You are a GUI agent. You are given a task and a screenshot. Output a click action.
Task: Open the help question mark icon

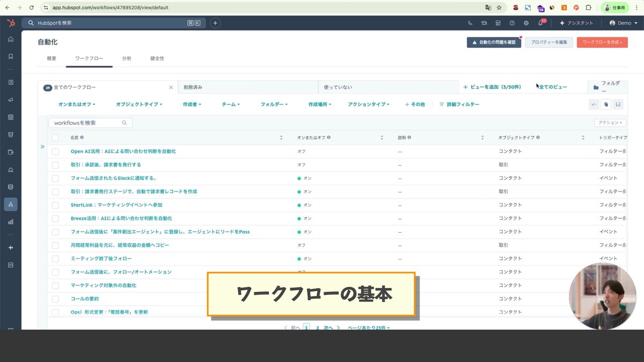[x=513, y=23]
